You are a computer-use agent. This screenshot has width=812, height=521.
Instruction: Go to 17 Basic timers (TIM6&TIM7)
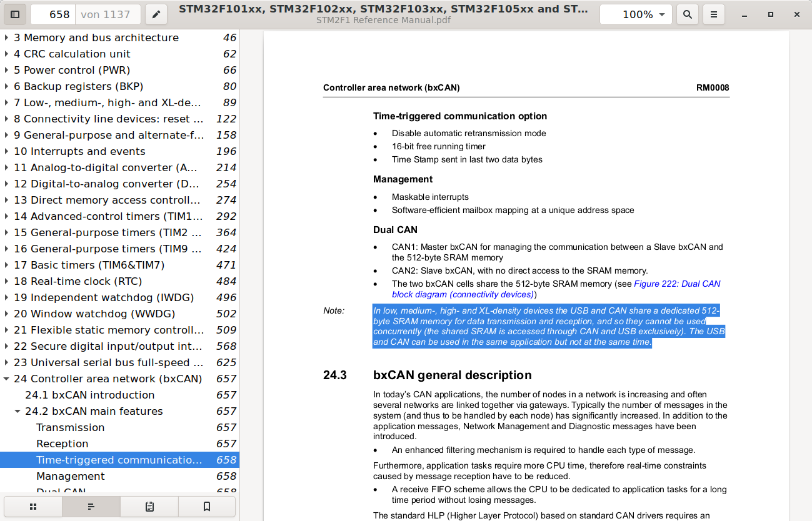coord(119,265)
